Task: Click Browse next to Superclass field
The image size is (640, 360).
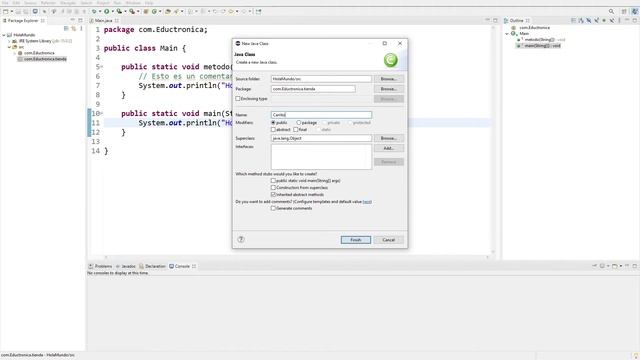Action: pos(389,138)
